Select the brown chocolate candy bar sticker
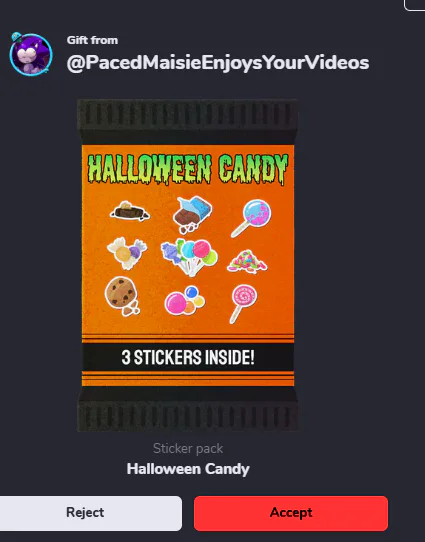The width and height of the screenshot is (425, 542). 130,211
